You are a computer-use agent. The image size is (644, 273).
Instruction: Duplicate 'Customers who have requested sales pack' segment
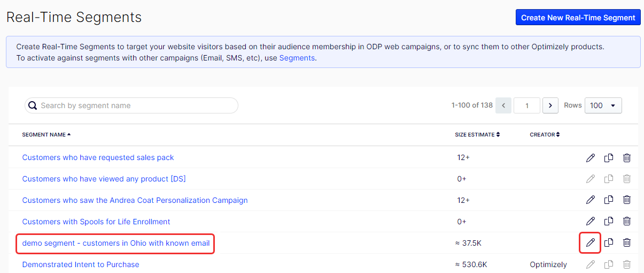click(609, 157)
